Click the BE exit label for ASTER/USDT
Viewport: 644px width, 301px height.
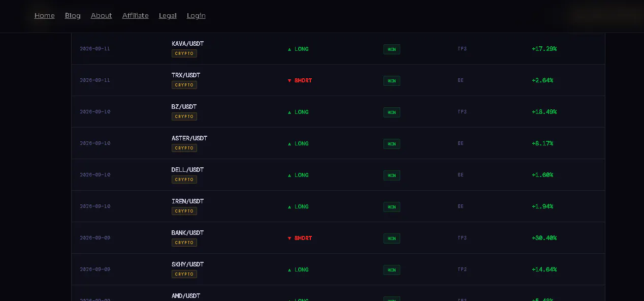tap(461, 143)
